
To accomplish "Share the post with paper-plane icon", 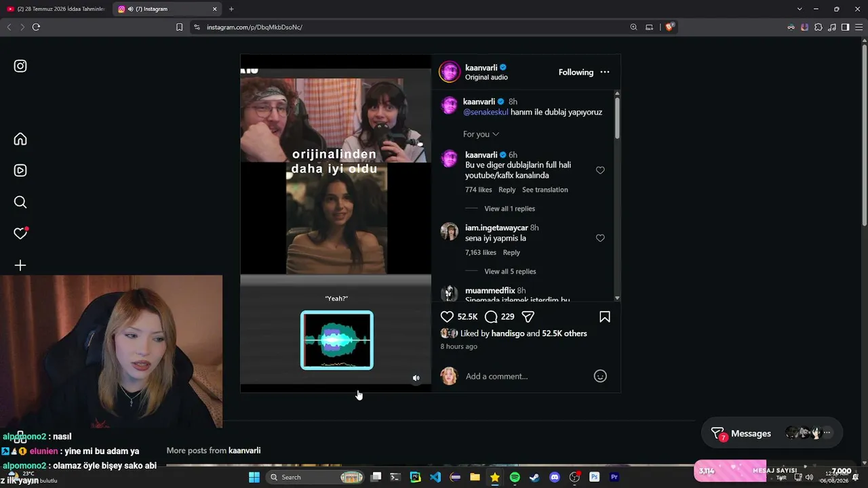I will click(528, 317).
